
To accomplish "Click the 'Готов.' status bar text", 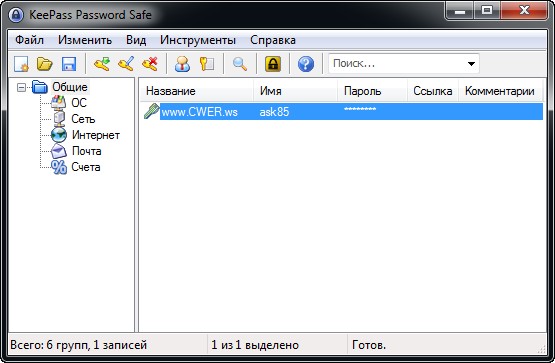I will [x=369, y=345].
